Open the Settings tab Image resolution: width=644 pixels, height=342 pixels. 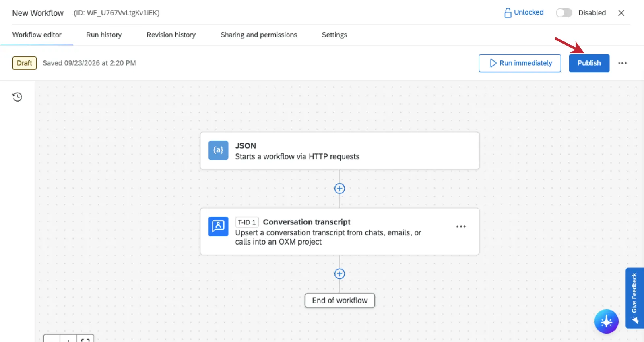click(x=334, y=35)
